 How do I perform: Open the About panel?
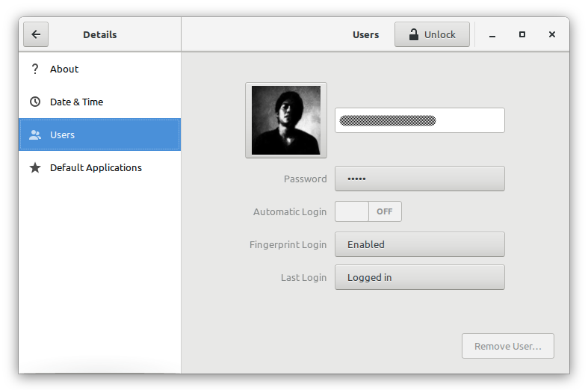[64, 69]
